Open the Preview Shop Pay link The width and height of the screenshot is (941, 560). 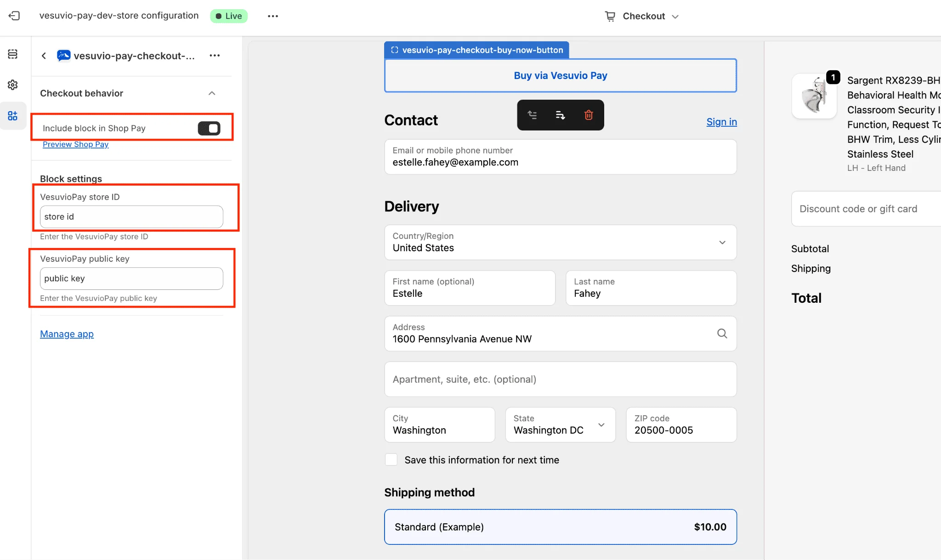[75, 144]
